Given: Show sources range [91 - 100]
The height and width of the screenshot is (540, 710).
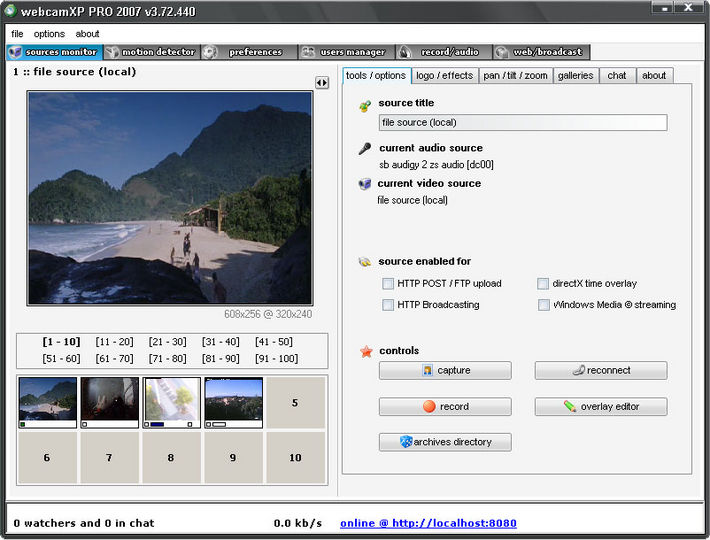Looking at the screenshot, I should (277, 358).
